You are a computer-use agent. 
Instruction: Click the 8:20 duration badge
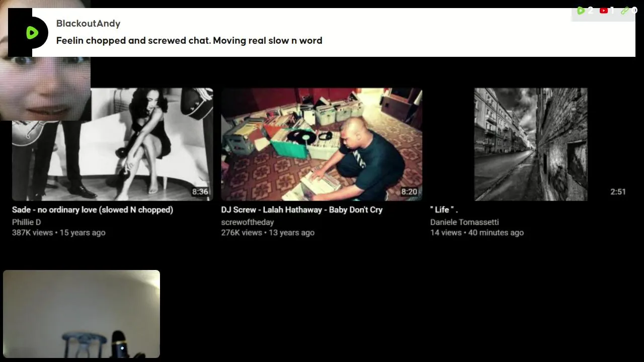click(x=409, y=192)
